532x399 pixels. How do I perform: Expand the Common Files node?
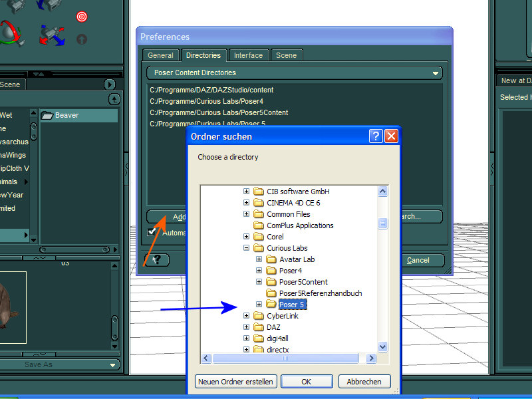click(x=246, y=214)
